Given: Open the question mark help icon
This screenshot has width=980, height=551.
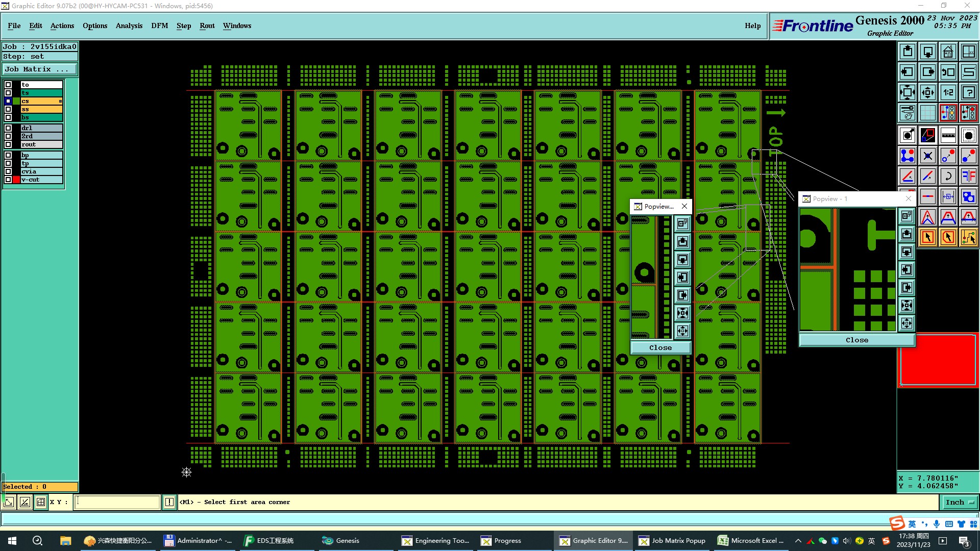Looking at the screenshot, I should pyautogui.click(x=968, y=92).
